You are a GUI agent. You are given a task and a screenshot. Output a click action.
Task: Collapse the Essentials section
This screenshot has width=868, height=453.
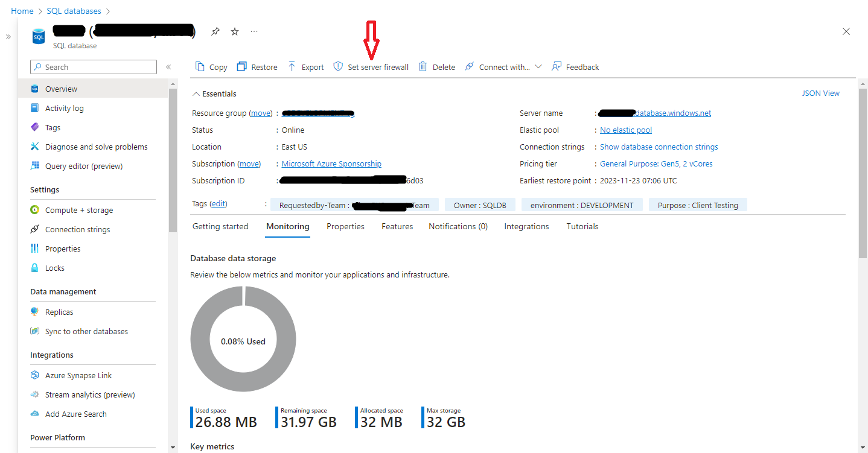pos(214,93)
